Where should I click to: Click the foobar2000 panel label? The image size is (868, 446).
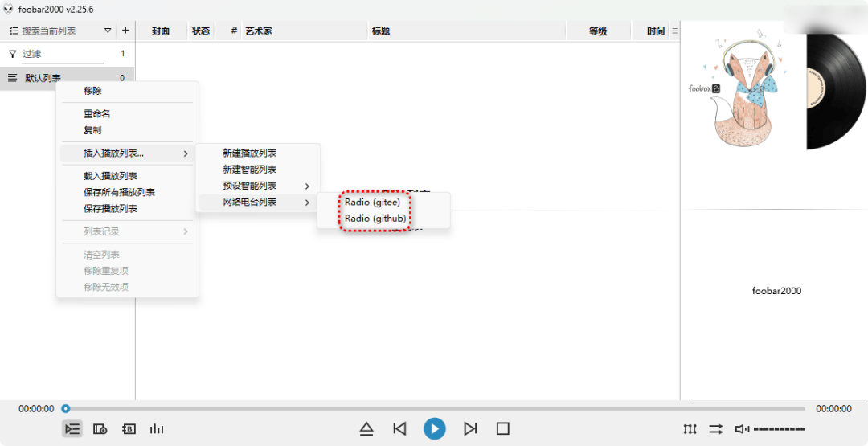pyautogui.click(x=776, y=291)
